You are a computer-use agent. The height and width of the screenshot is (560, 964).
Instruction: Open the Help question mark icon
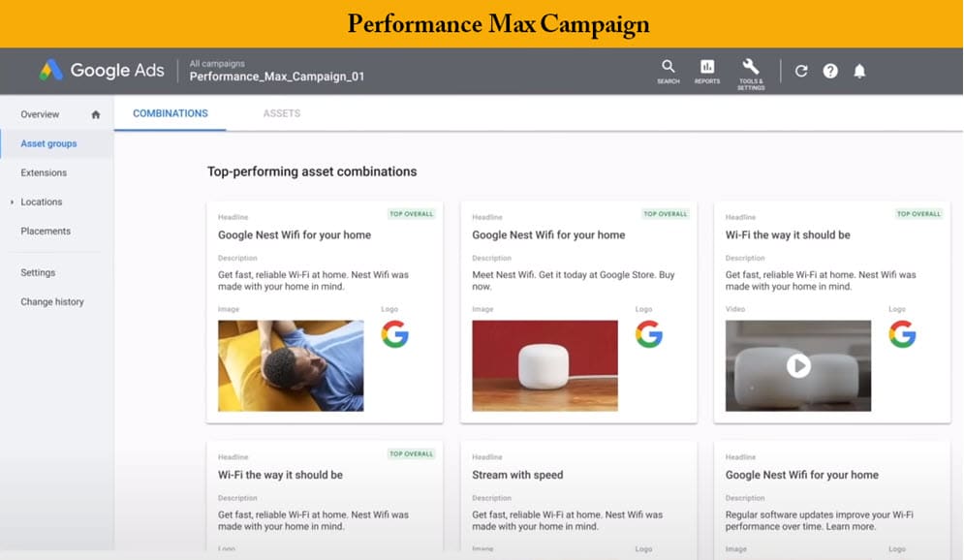(x=830, y=72)
